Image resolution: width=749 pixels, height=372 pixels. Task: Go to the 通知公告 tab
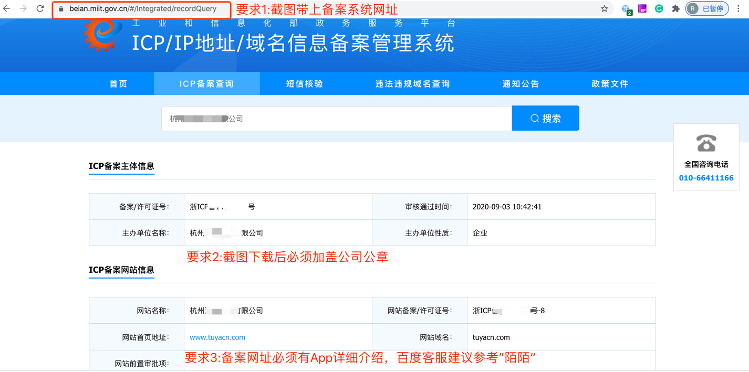(x=521, y=84)
